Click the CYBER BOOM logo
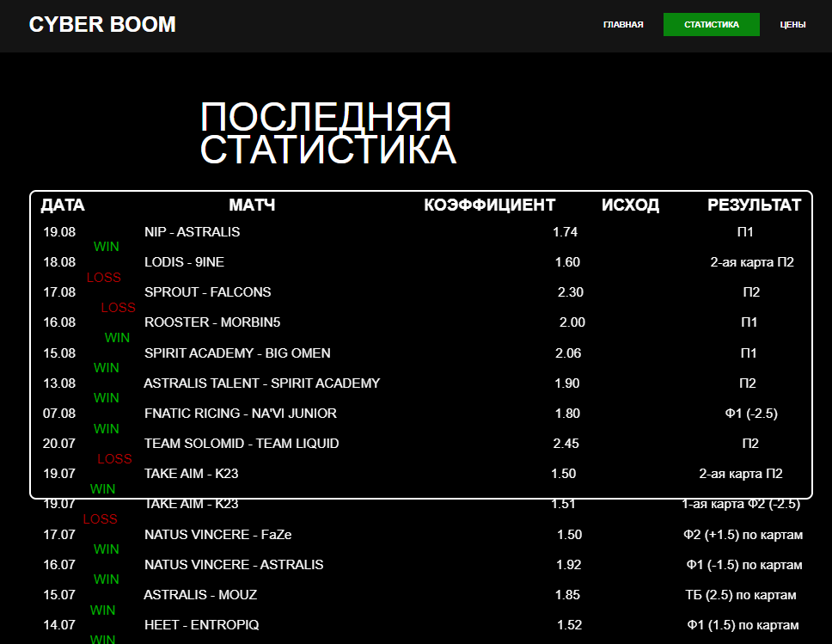Viewport: 832px width, 644px height. (x=103, y=24)
